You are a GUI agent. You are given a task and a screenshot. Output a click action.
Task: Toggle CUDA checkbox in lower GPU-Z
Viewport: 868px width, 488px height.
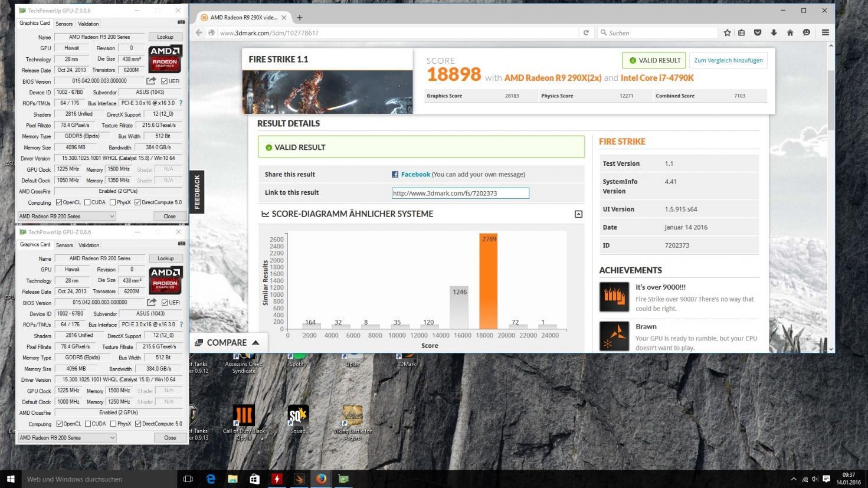[x=88, y=424]
